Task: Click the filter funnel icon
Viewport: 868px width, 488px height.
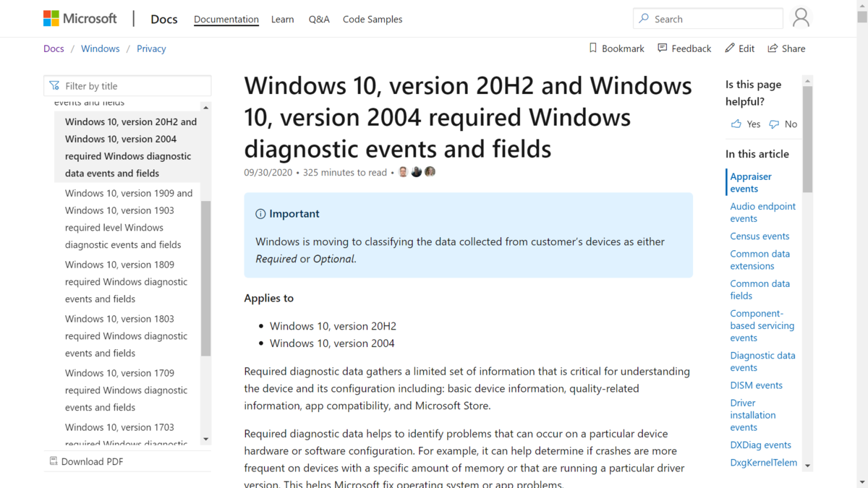Action: [54, 86]
